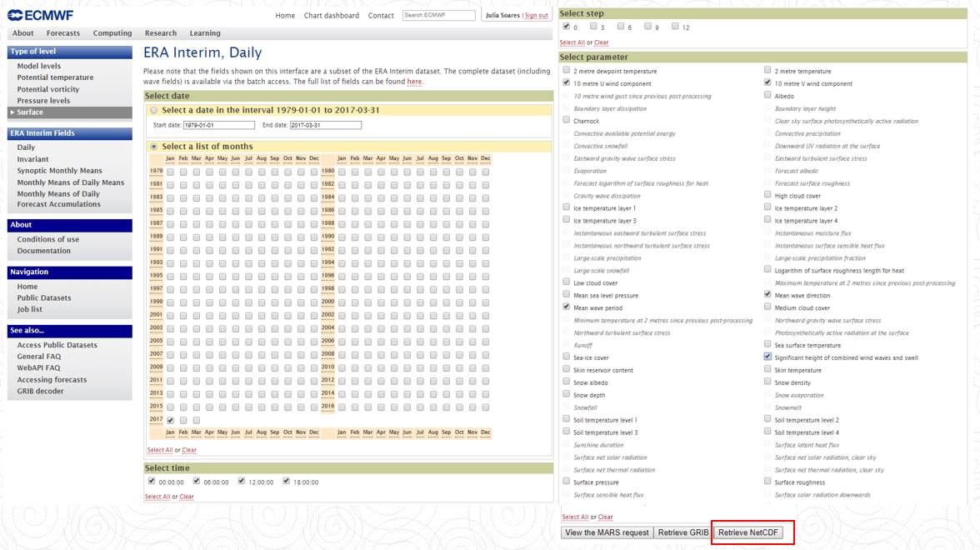980x550 pixels.
Task: Uncheck the 18:00:00 time checkbox
Action: [x=287, y=482]
